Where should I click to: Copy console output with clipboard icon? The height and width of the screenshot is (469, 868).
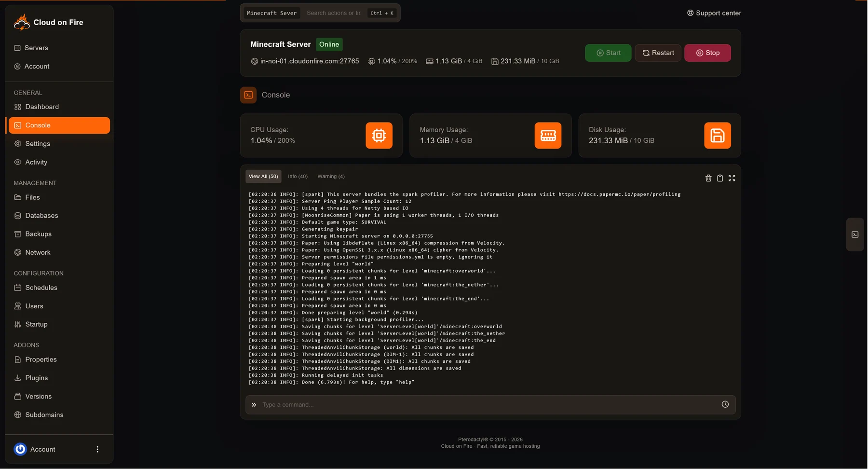720,178
